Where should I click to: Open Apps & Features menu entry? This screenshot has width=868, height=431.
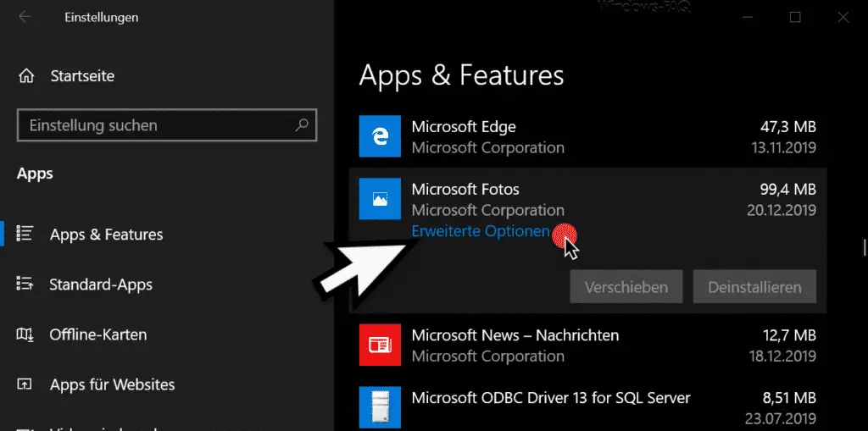(x=106, y=234)
